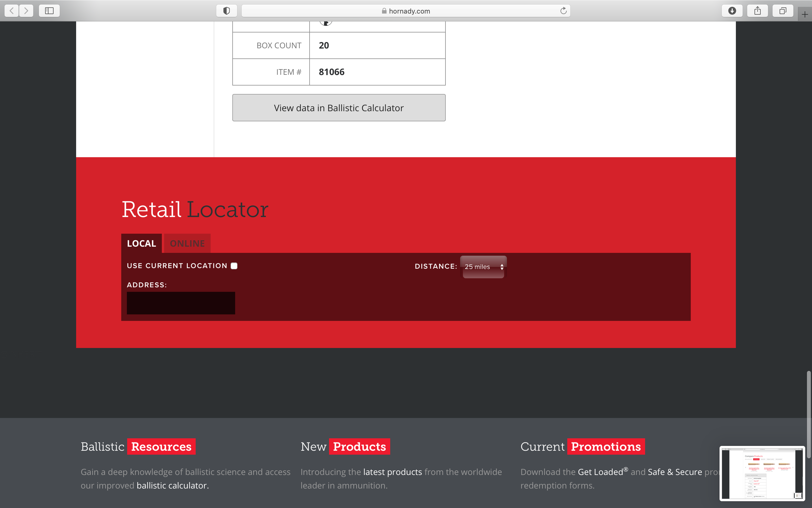Click the Address input field

181,303
